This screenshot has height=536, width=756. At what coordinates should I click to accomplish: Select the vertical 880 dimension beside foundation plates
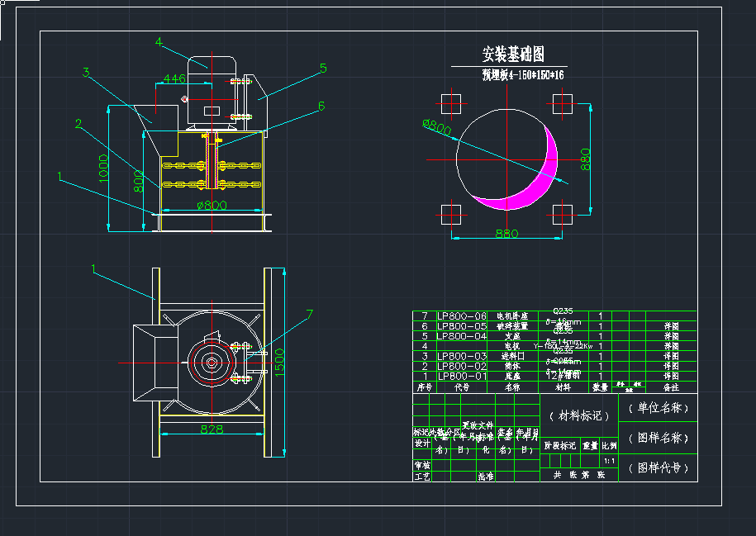click(585, 159)
